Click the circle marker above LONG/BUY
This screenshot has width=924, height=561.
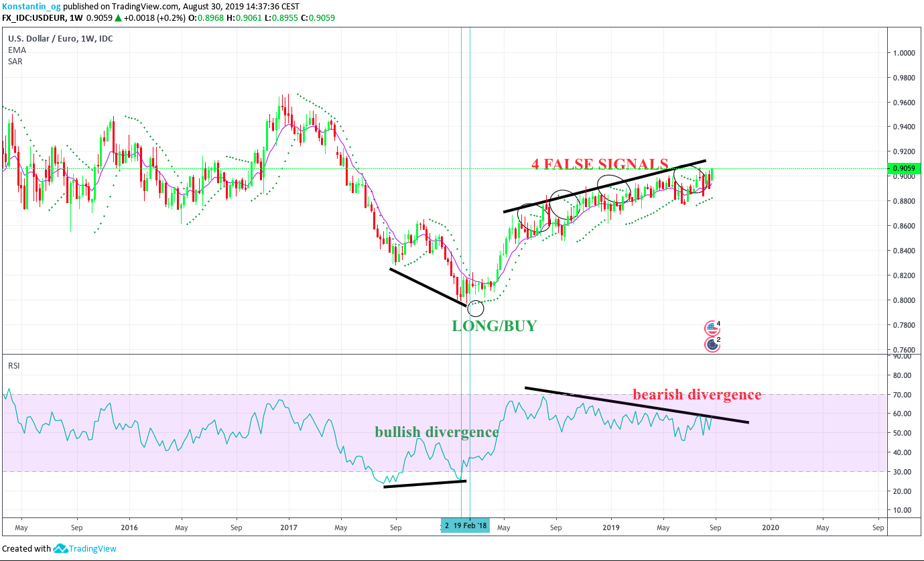(475, 308)
